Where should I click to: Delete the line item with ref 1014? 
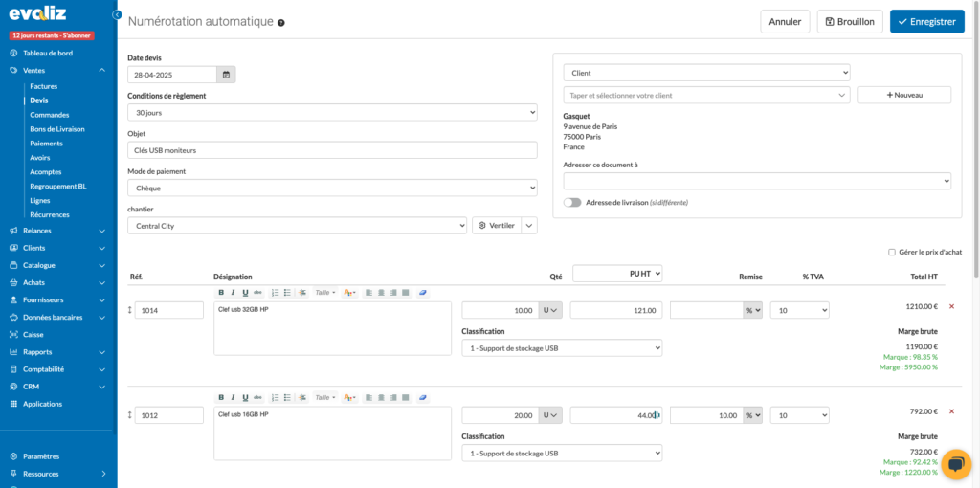[951, 306]
